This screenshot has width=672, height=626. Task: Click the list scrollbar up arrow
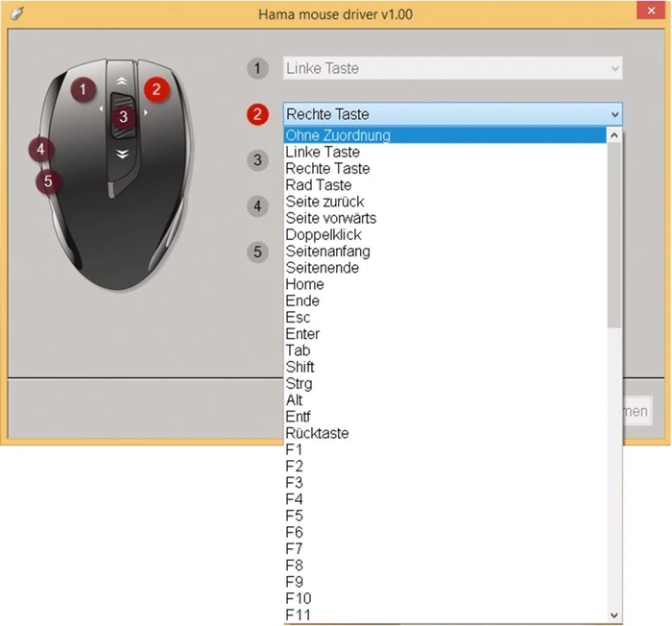pos(614,135)
